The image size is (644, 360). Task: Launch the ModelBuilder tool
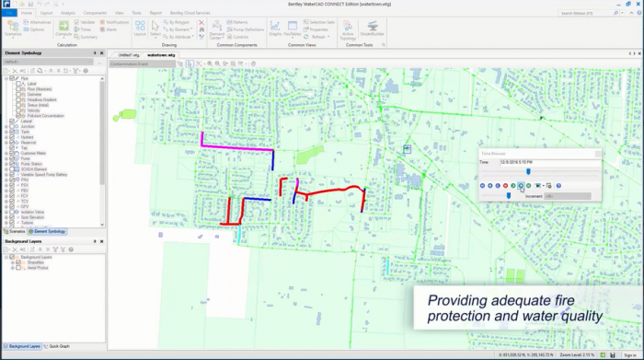[372, 29]
